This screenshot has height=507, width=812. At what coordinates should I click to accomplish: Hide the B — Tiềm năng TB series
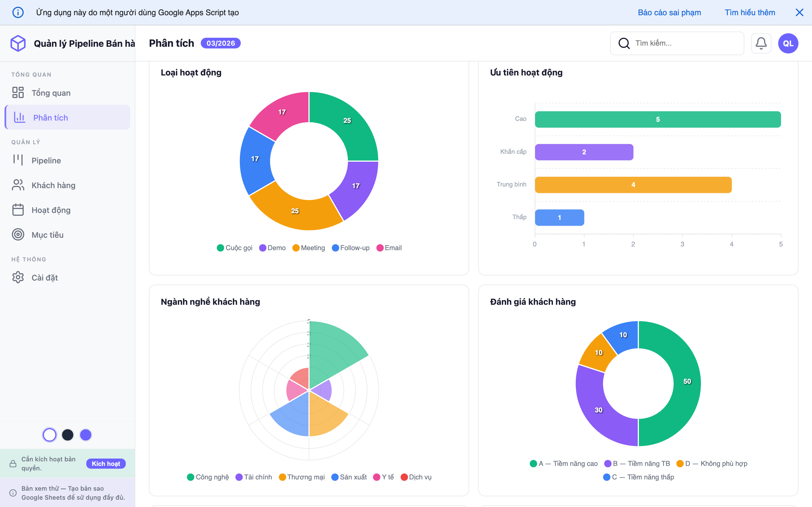point(637,463)
